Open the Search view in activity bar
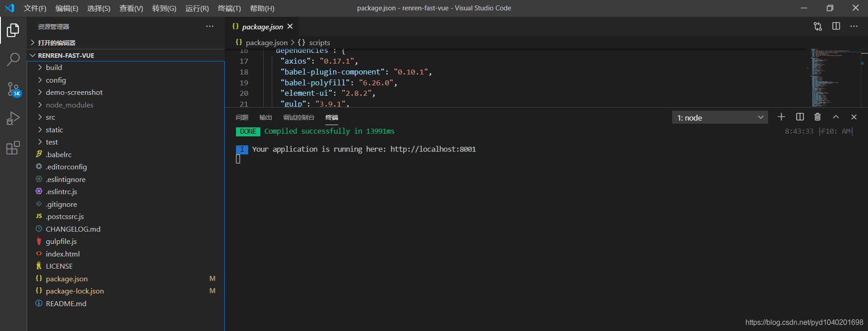The image size is (868, 331). click(13, 59)
